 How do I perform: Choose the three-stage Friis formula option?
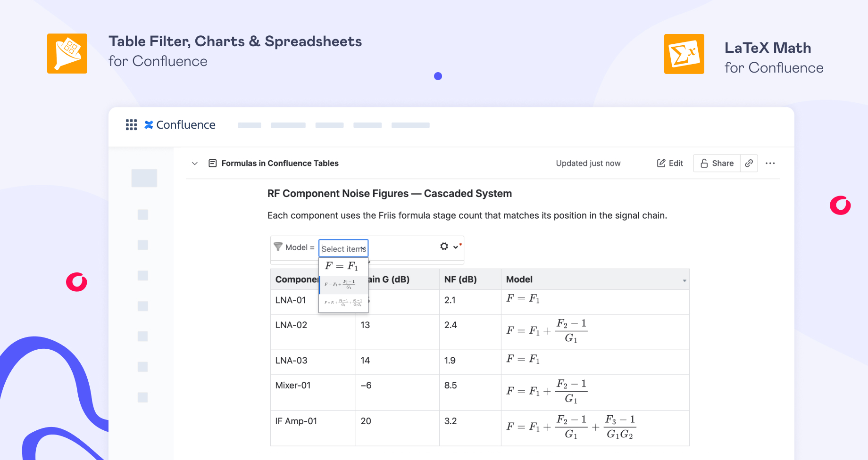(x=343, y=303)
